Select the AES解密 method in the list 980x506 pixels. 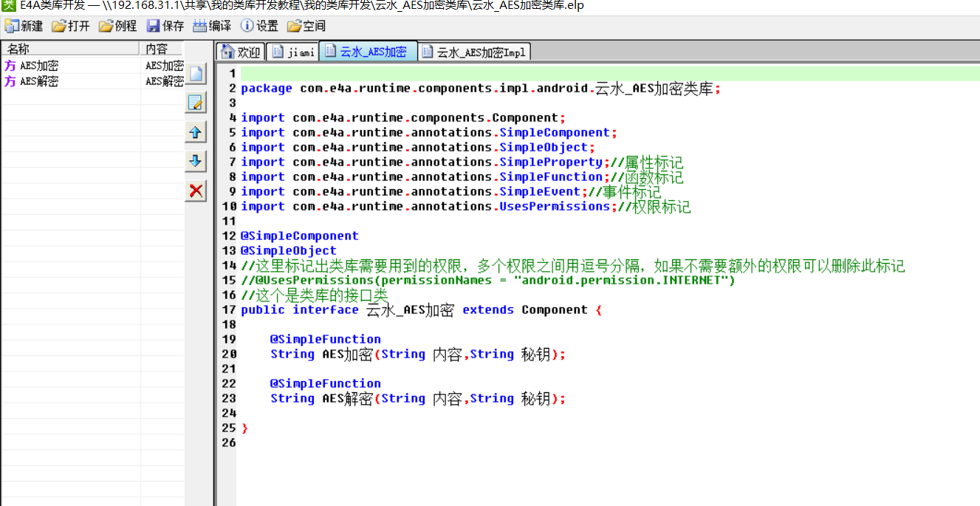39,81
